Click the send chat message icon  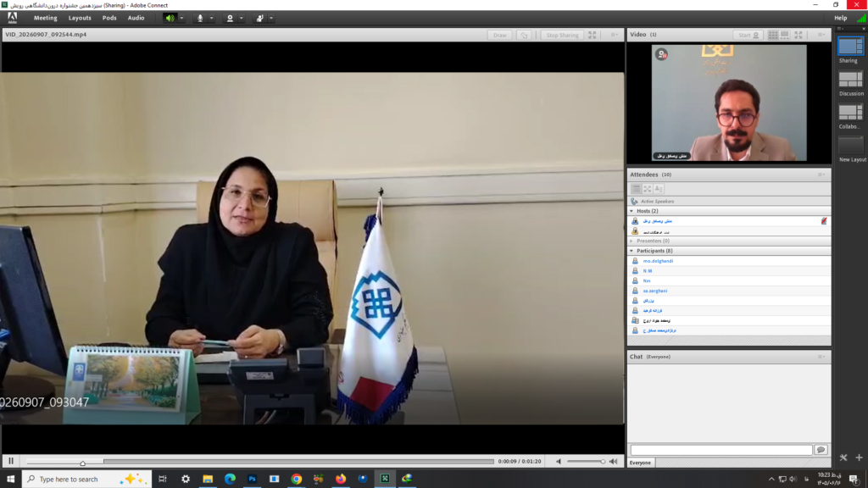(x=821, y=450)
